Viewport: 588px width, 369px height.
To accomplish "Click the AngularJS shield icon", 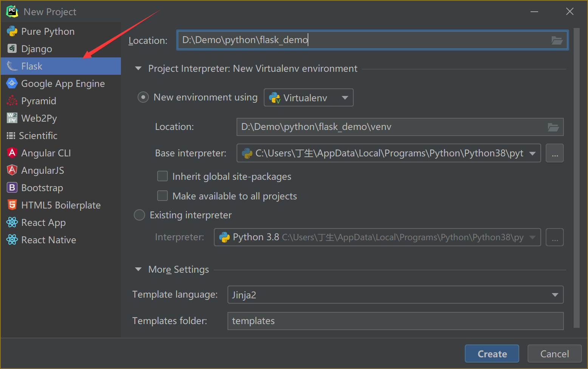I will [12, 170].
